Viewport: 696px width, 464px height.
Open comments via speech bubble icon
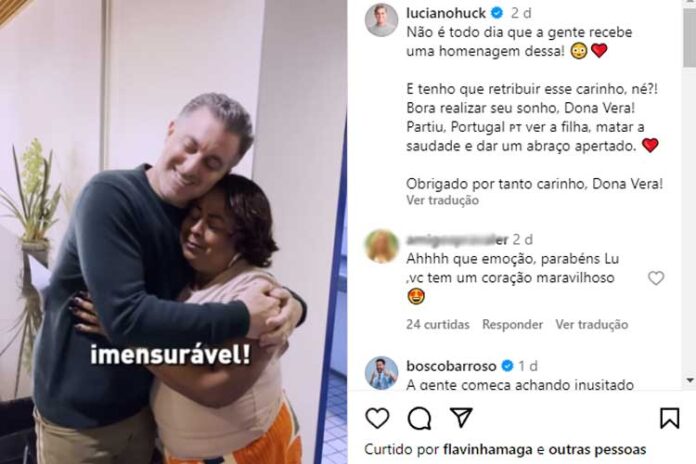point(419,418)
